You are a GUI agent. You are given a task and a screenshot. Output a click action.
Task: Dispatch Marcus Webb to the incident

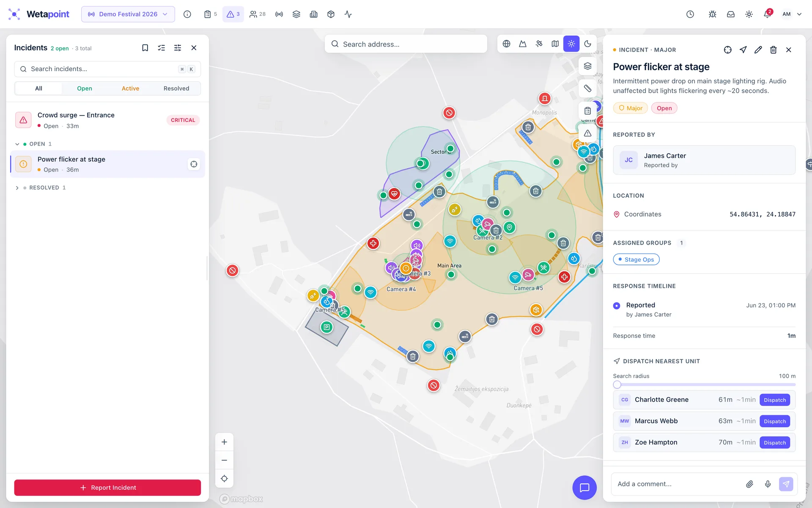(x=774, y=421)
